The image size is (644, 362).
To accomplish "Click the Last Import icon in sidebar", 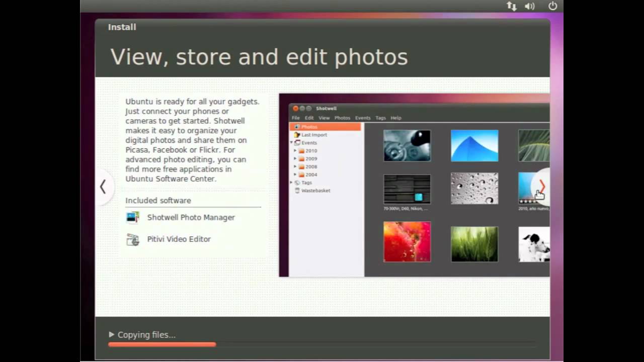I will 297,135.
